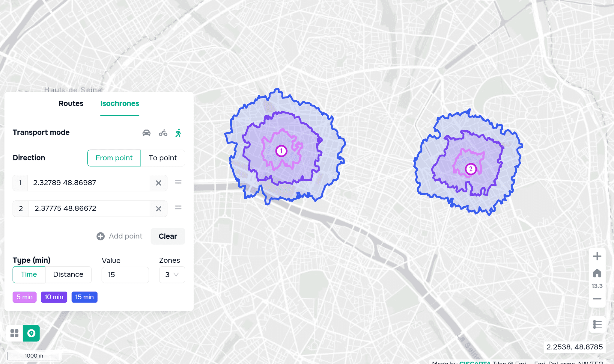Screen dimensions: 614x364
Task: Open the grid apps icon
Action: click(14, 333)
